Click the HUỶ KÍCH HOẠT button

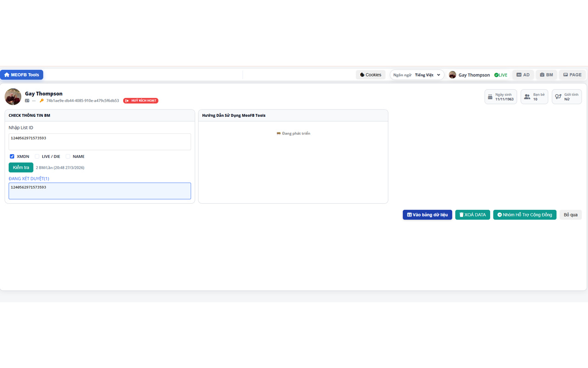tap(141, 100)
